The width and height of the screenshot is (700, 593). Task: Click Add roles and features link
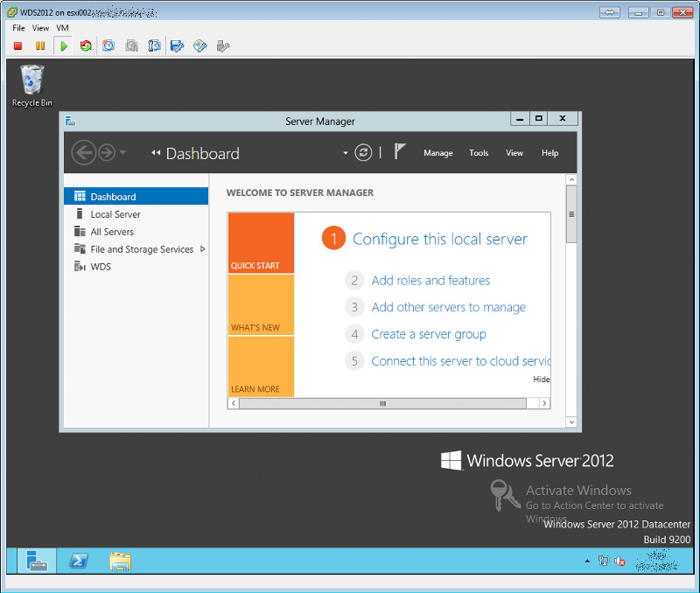click(430, 280)
